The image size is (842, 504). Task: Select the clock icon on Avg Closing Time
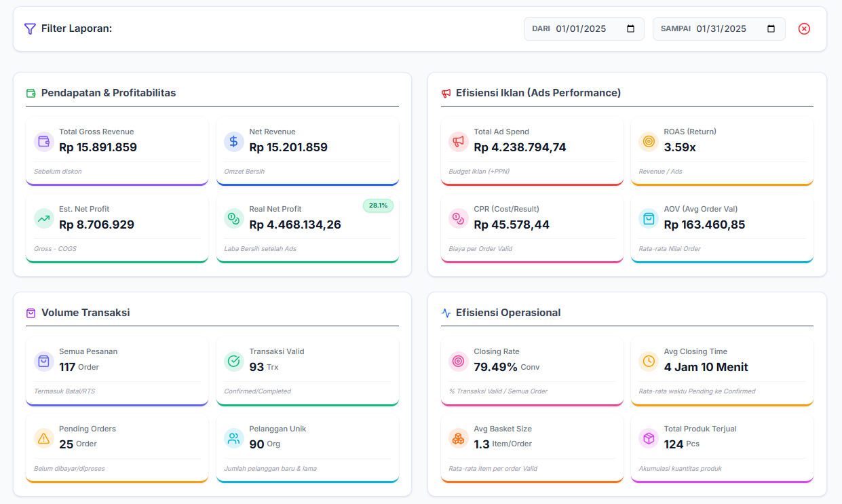tap(649, 361)
